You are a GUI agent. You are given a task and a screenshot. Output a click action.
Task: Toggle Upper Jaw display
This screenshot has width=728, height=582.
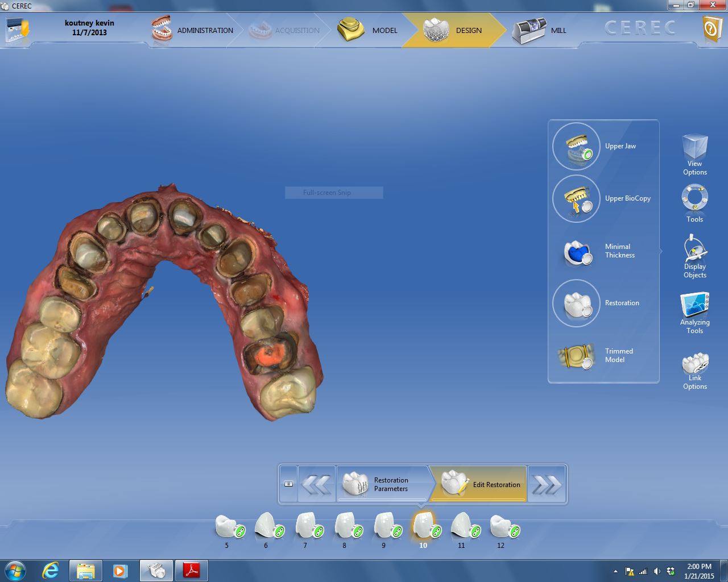[x=576, y=147]
